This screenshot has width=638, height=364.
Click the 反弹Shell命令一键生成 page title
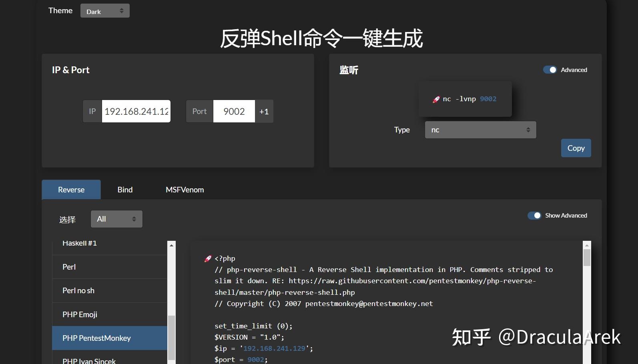(321, 38)
